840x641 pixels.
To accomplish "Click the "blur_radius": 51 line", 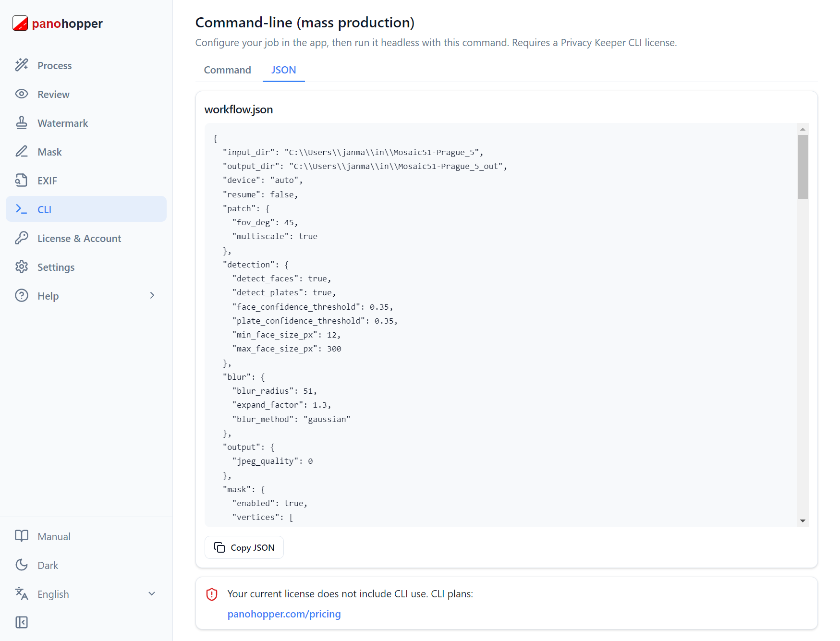I will pyautogui.click(x=275, y=391).
